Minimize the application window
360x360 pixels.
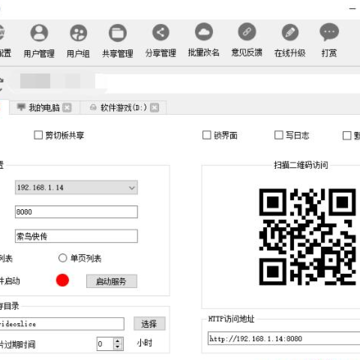pos(352,8)
